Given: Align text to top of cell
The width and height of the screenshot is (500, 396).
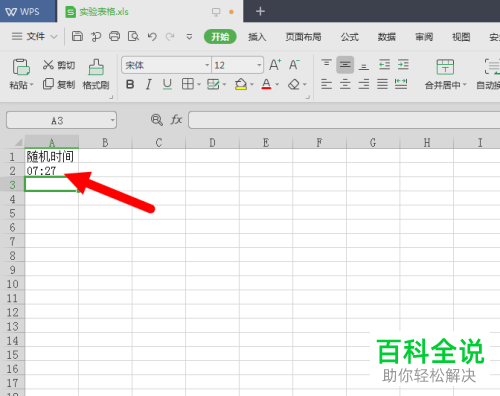Looking at the screenshot, I should [x=326, y=64].
